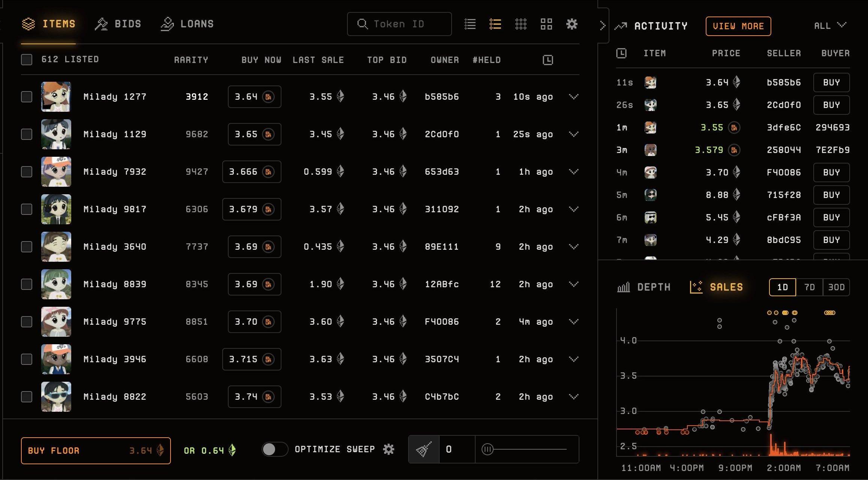Switch to the Items tab
The height and width of the screenshot is (480, 868).
[x=49, y=24]
